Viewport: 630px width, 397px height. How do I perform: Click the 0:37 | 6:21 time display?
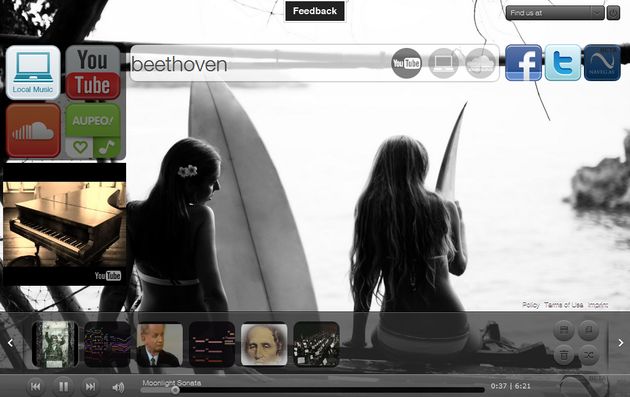point(511,386)
